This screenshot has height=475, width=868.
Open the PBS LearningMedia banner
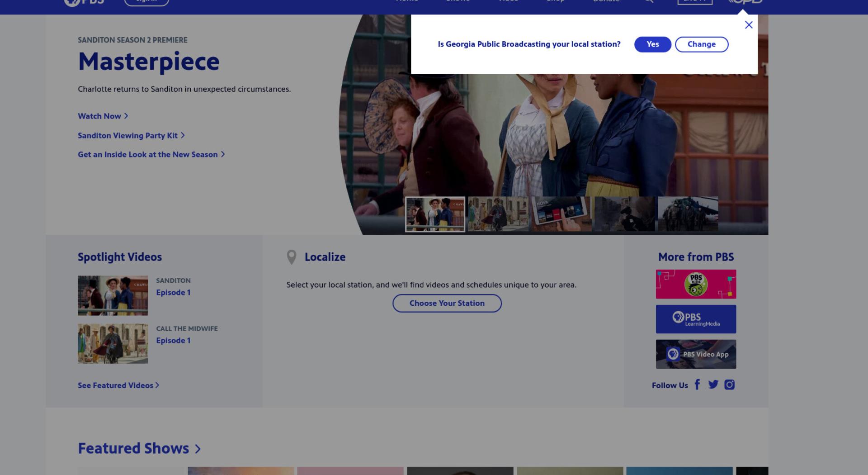(696, 319)
